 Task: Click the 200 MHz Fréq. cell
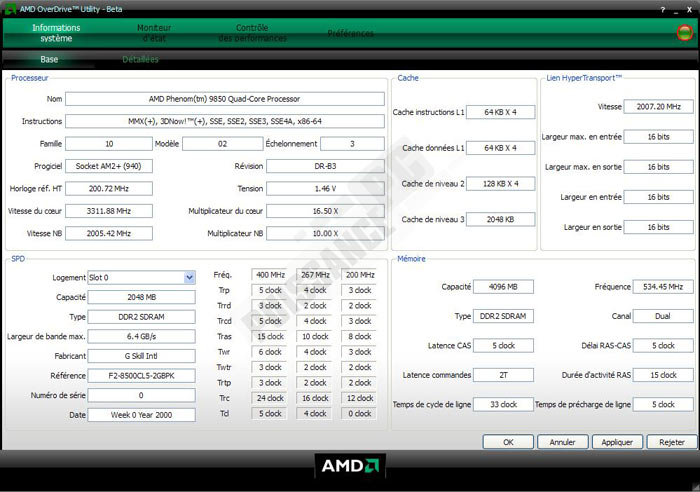360,275
